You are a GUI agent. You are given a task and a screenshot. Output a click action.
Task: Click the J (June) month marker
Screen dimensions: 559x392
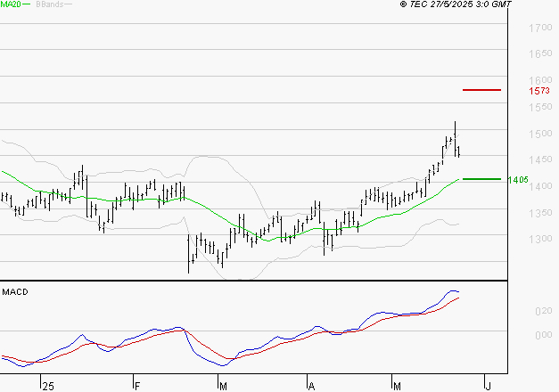(x=489, y=386)
